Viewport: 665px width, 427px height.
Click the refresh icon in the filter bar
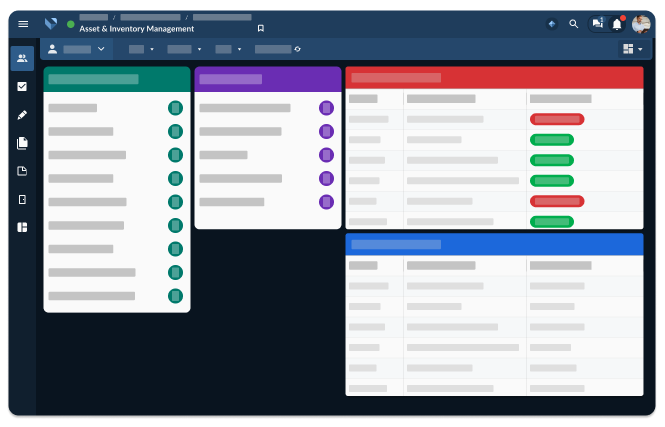pos(297,49)
